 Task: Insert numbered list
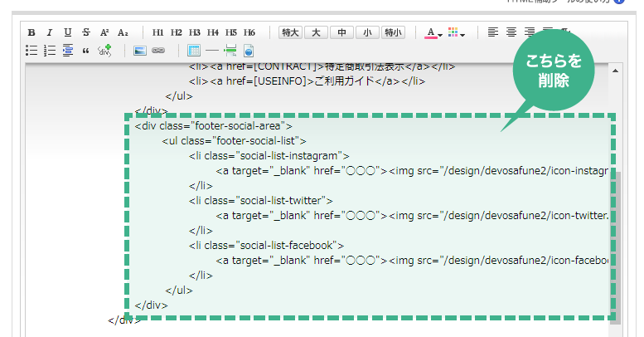(x=50, y=51)
